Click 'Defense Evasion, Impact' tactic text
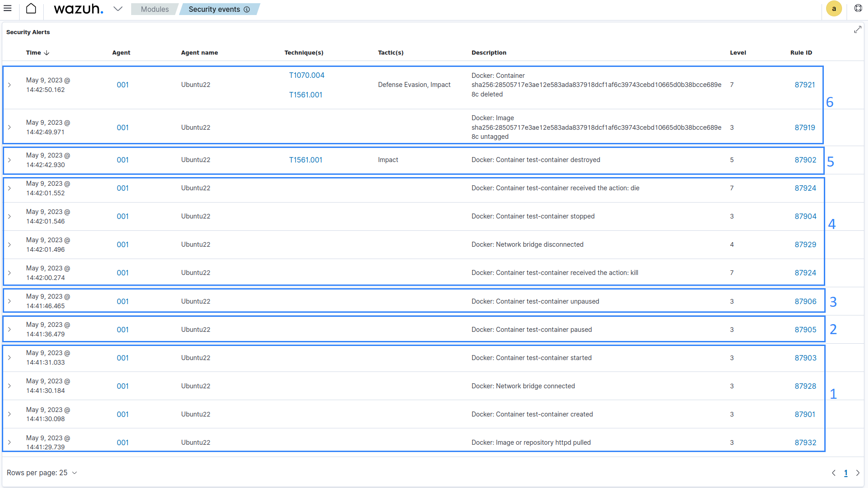 coord(414,85)
